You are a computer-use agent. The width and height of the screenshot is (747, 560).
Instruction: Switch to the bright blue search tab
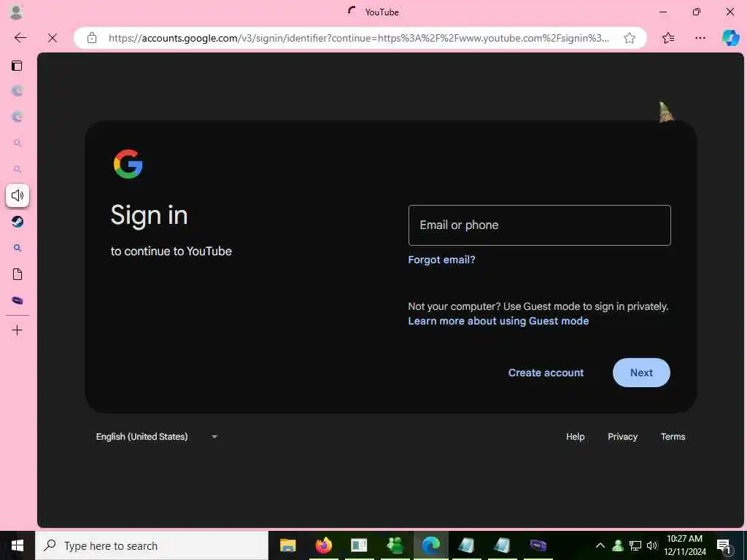coord(18,248)
